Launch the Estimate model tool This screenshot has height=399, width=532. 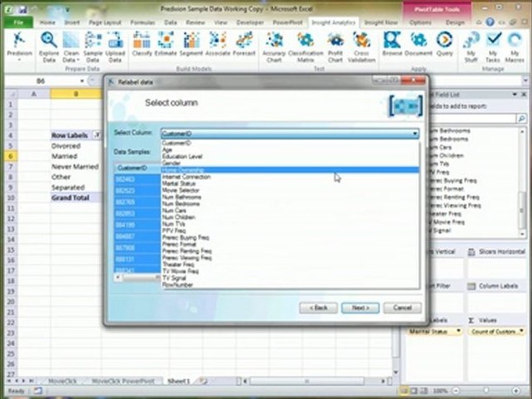(x=166, y=43)
